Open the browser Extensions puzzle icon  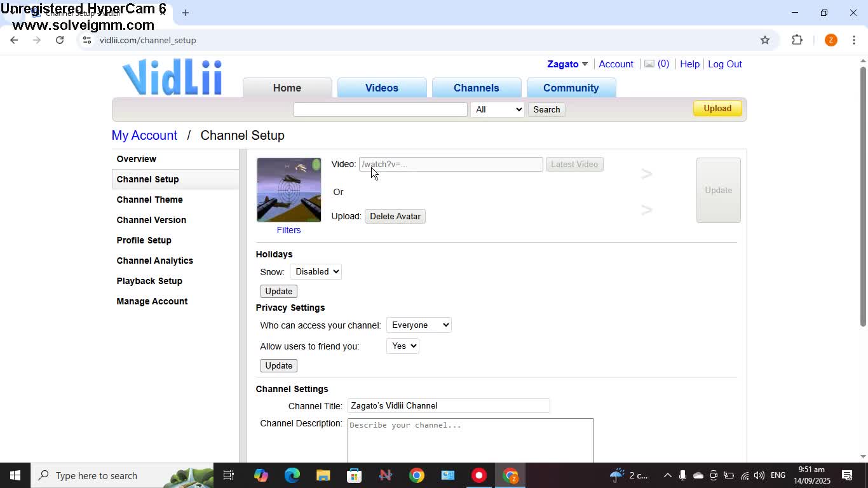pos(797,40)
